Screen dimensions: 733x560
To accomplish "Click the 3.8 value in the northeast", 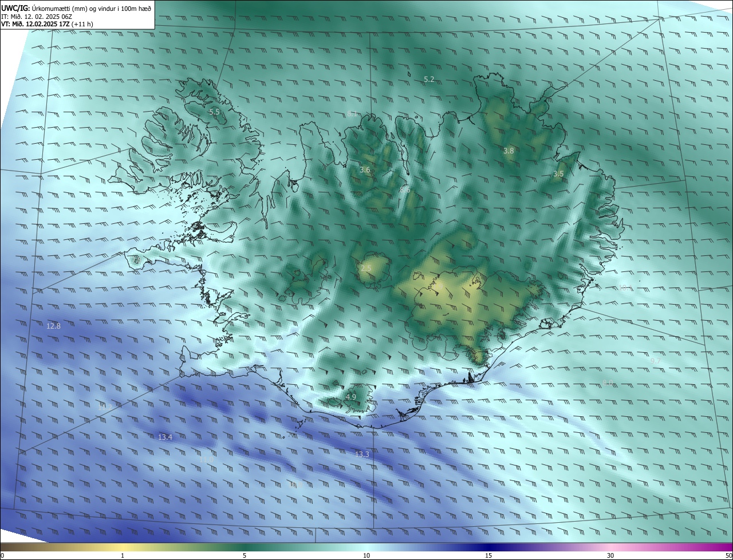I will (x=509, y=151).
